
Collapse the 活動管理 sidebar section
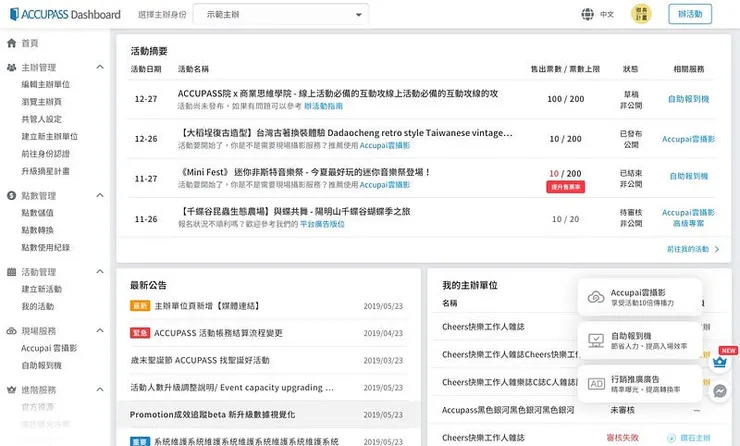click(x=100, y=271)
